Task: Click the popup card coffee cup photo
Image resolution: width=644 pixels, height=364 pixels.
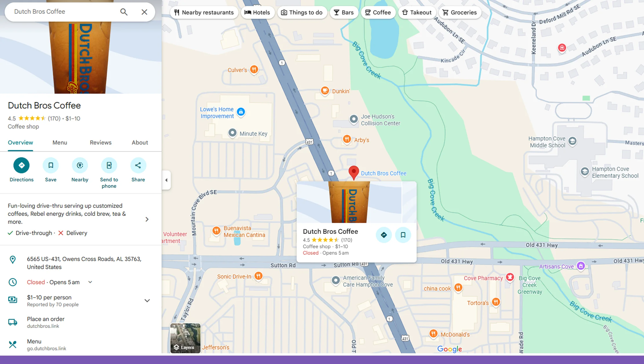Action: click(349, 202)
